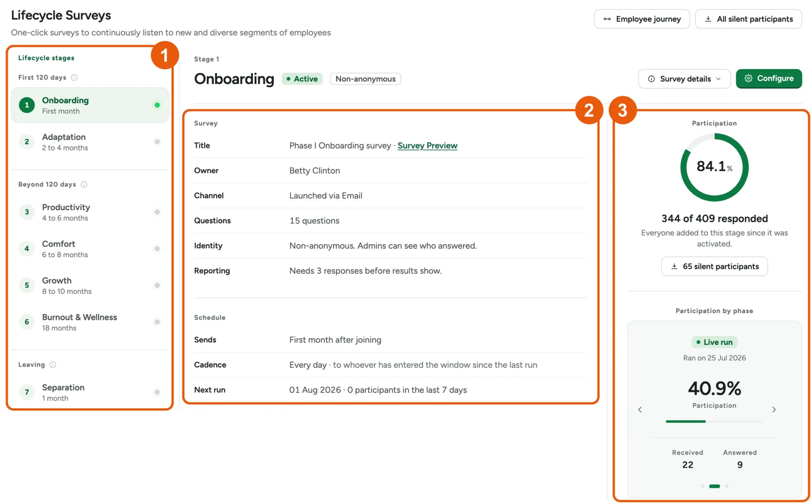This screenshot has width=812, height=504.
Task: Expand the Survey details dropdown chevron
Action: pyautogui.click(x=719, y=79)
